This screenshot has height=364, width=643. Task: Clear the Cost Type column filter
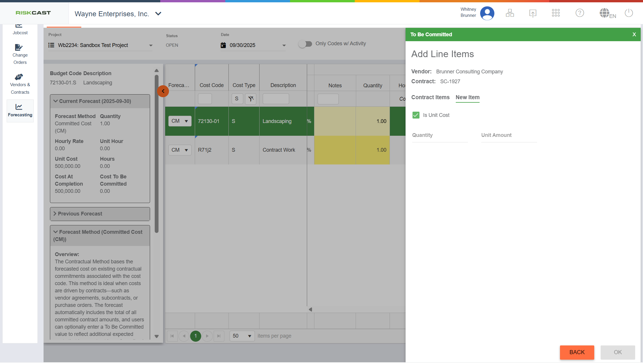(x=251, y=99)
